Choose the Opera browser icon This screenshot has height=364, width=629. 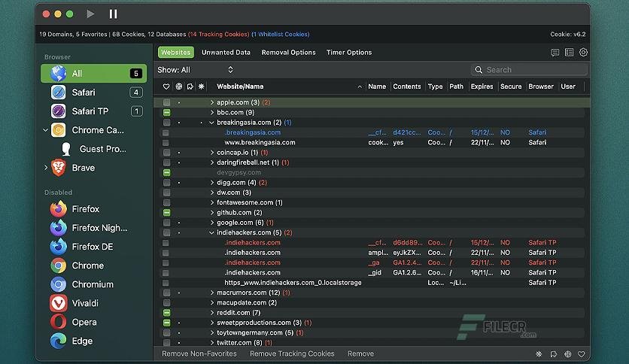point(59,322)
